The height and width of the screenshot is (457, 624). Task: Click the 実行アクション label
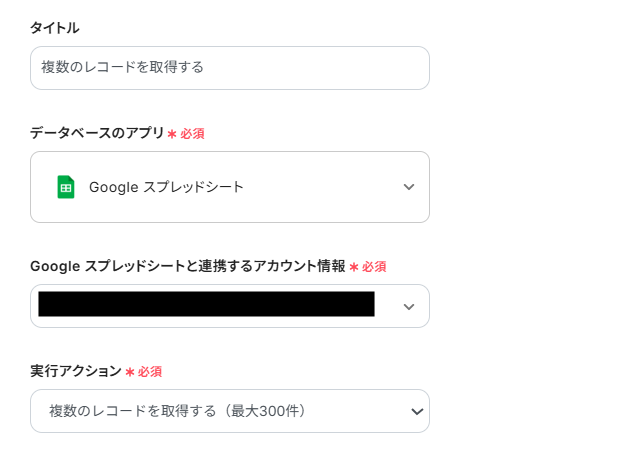click(75, 371)
